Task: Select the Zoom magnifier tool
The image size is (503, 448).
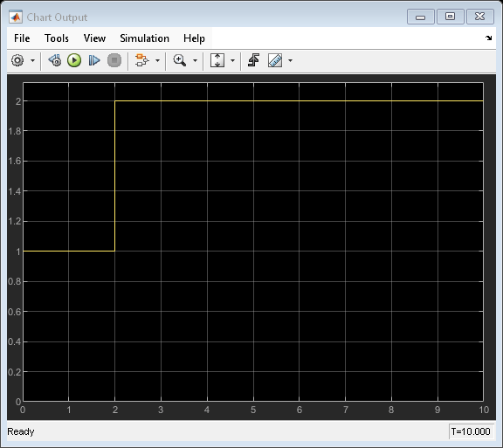Action: (179, 60)
